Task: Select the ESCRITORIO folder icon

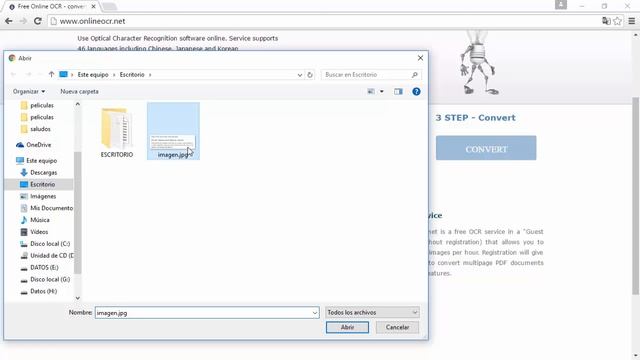Action: pos(117,132)
